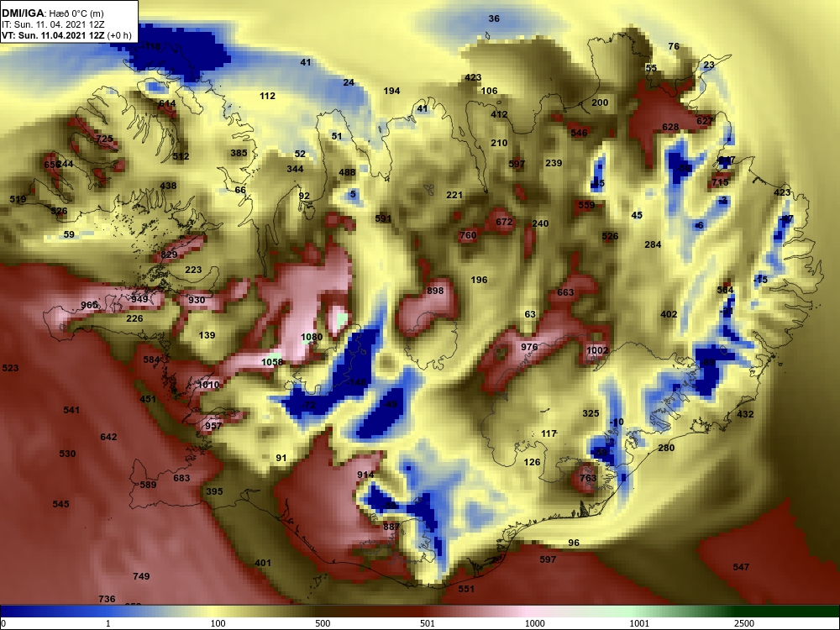Click the map value '559'
This screenshot has width=840, height=630.
tap(586, 205)
